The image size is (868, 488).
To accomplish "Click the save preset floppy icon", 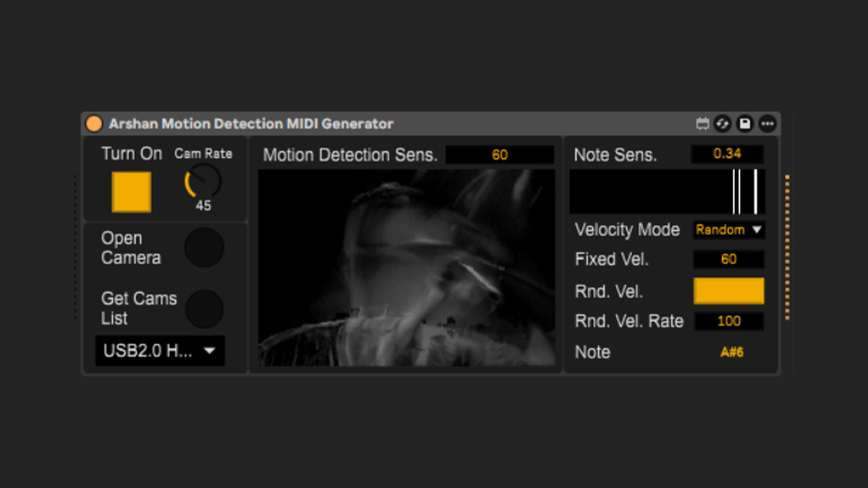I will pyautogui.click(x=745, y=124).
